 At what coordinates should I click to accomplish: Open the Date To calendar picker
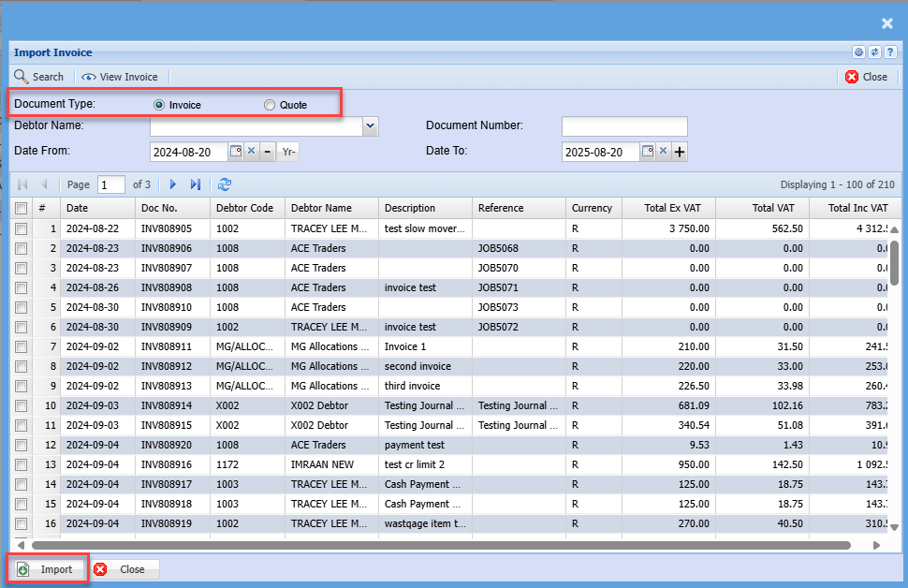pos(648,152)
